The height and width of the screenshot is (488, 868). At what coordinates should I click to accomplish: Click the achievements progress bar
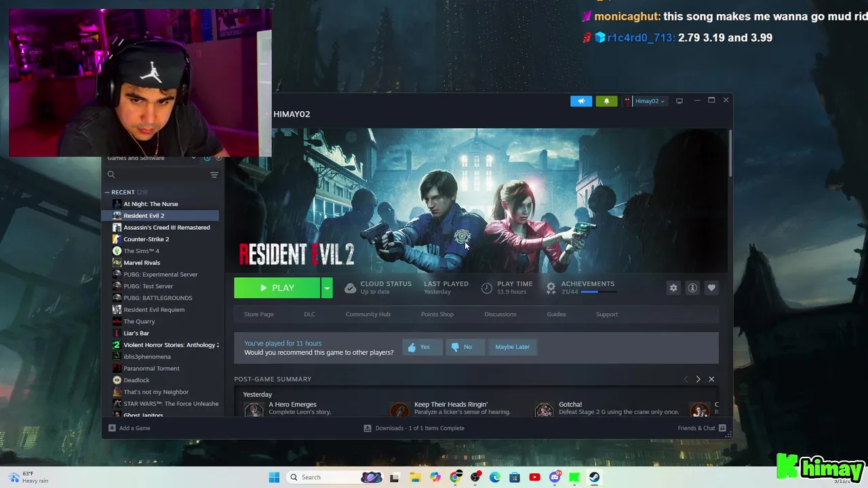click(599, 292)
